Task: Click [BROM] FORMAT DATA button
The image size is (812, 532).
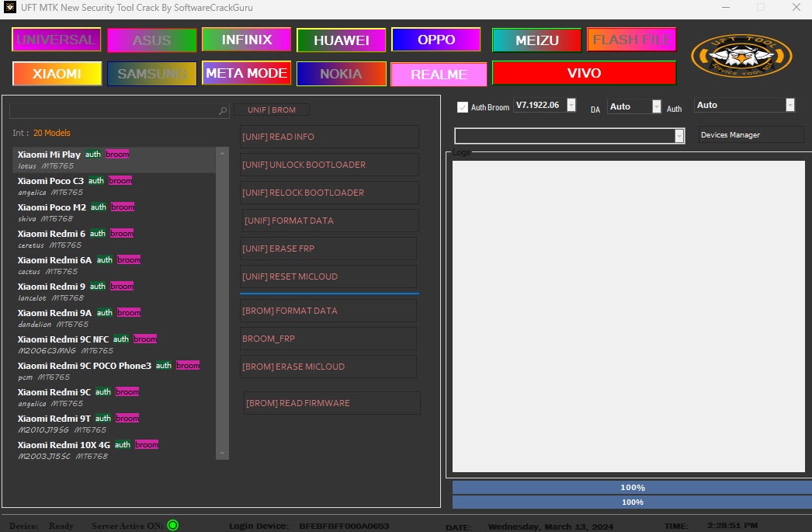Action: point(328,311)
